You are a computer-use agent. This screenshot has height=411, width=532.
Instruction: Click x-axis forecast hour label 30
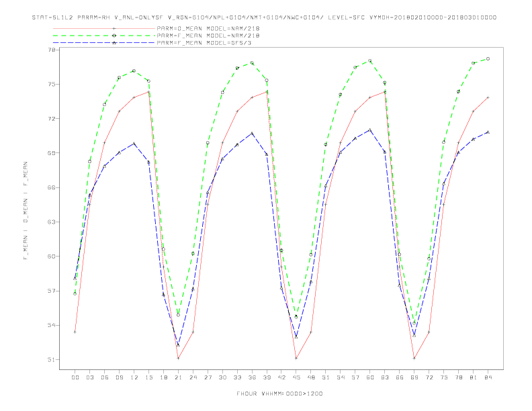coord(222,377)
